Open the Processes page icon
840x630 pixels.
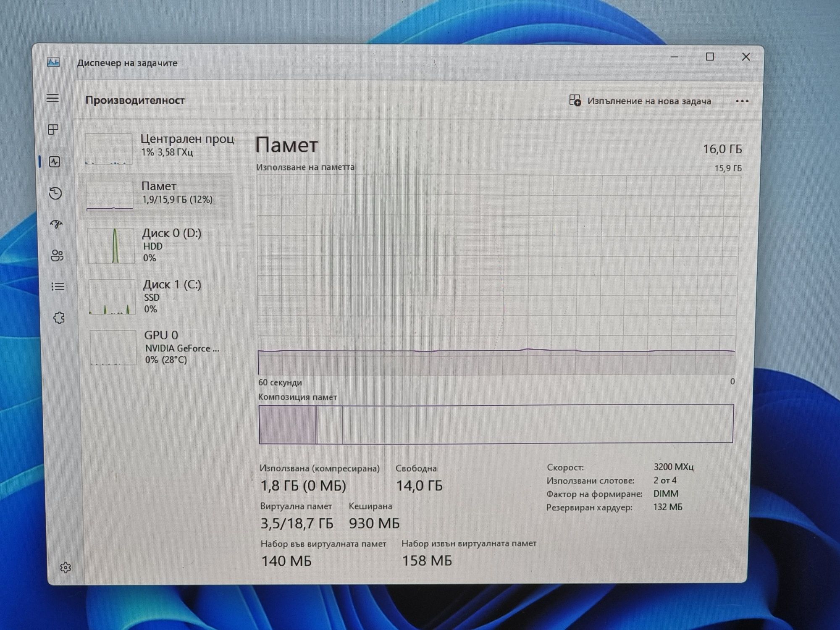click(53, 129)
